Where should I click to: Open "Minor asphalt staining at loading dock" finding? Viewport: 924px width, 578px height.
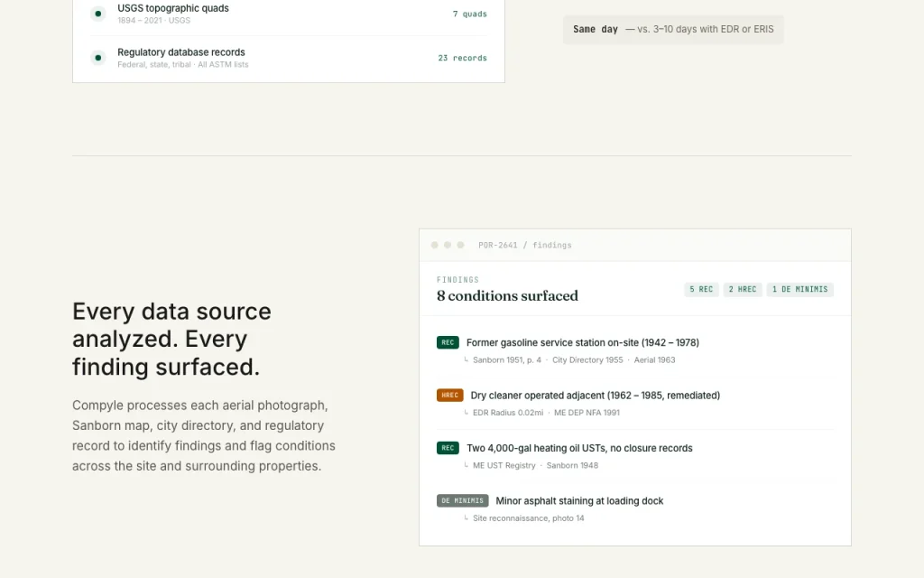point(579,501)
